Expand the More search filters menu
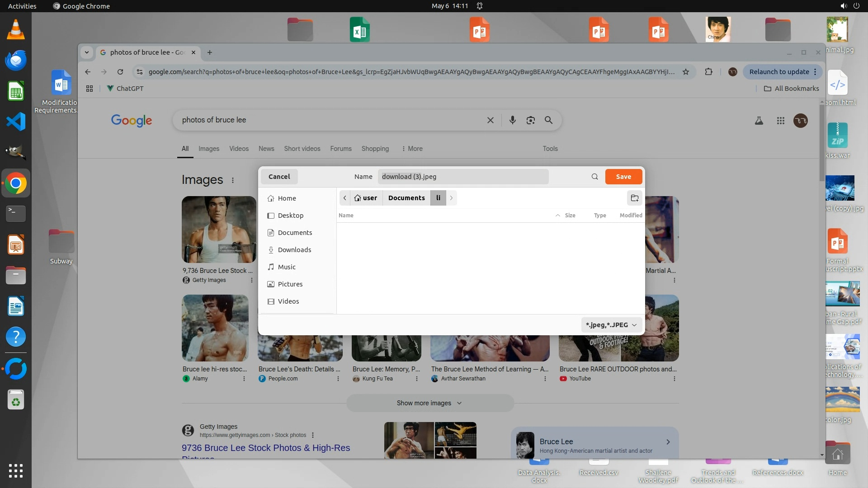868x488 pixels. click(x=412, y=149)
